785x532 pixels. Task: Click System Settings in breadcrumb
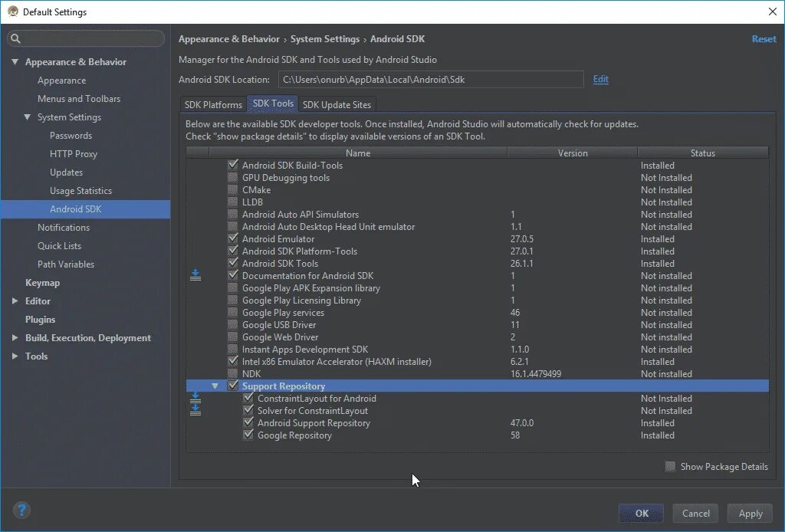coord(325,38)
